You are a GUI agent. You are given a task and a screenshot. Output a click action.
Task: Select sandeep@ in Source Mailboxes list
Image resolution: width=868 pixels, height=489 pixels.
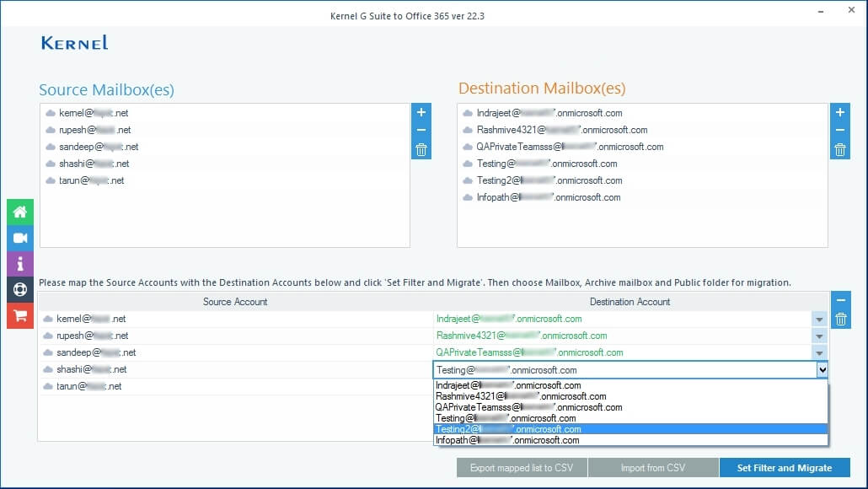93,147
